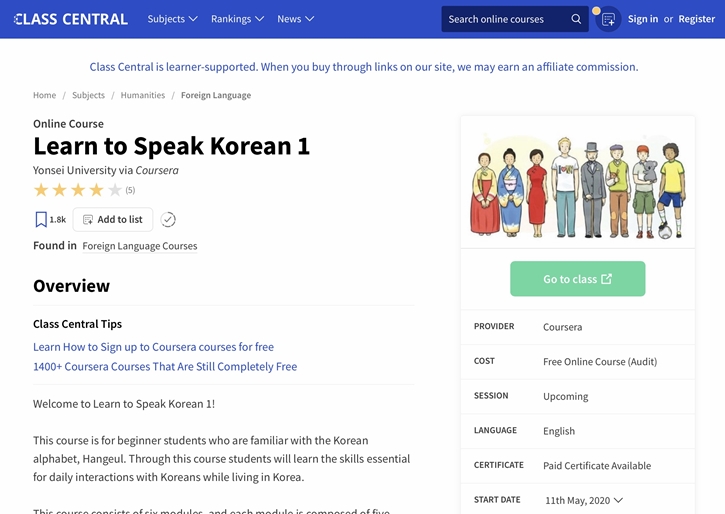Open 1400+ Coursera Courses Still Free link
Image resolution: width=725 pixels, height=514 pixels.
(x=165, y=367)
